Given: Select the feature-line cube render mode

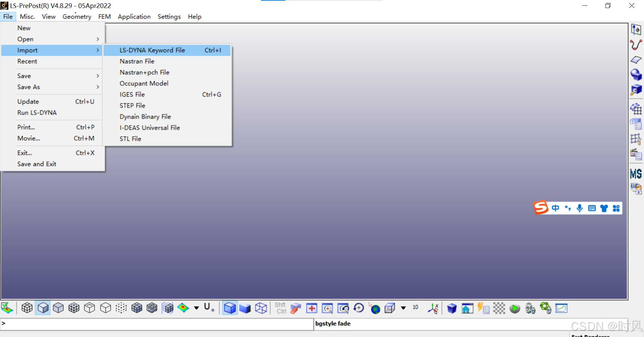Looking at the screenshot, I should (90, 308).
